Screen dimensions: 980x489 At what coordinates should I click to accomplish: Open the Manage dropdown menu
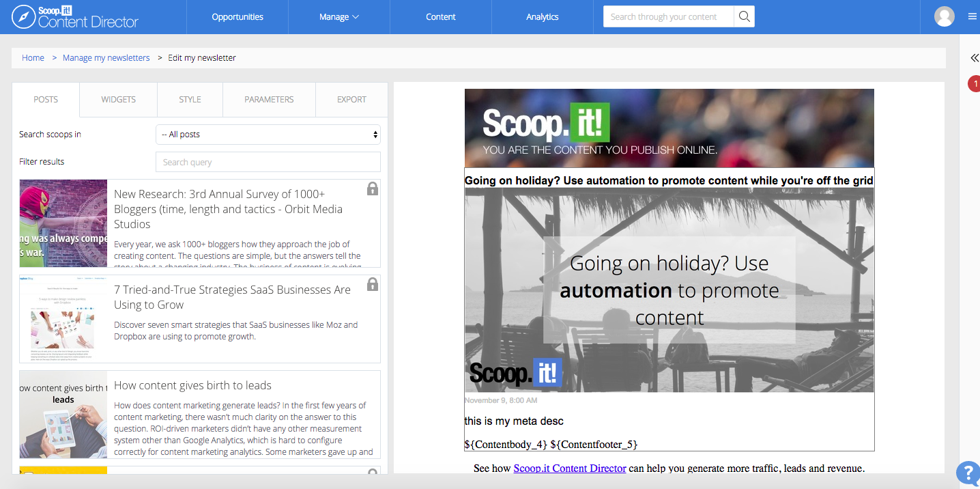tap(339, 17)
